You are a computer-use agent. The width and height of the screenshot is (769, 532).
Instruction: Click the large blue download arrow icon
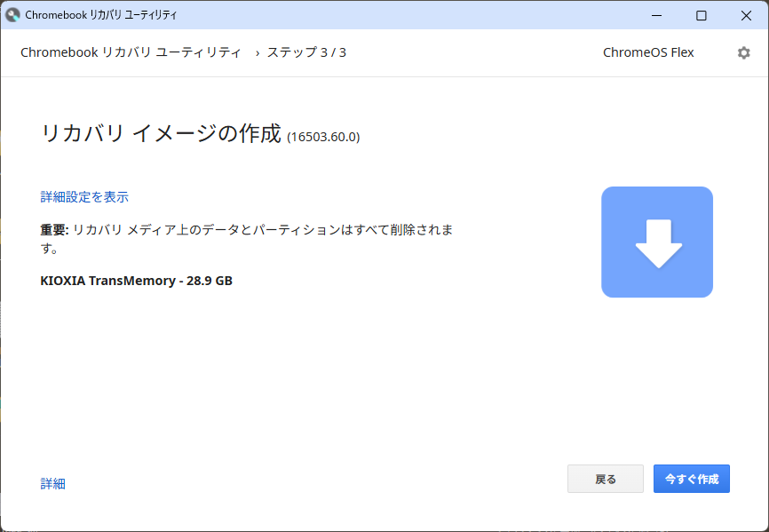click(x=657, y=242)
